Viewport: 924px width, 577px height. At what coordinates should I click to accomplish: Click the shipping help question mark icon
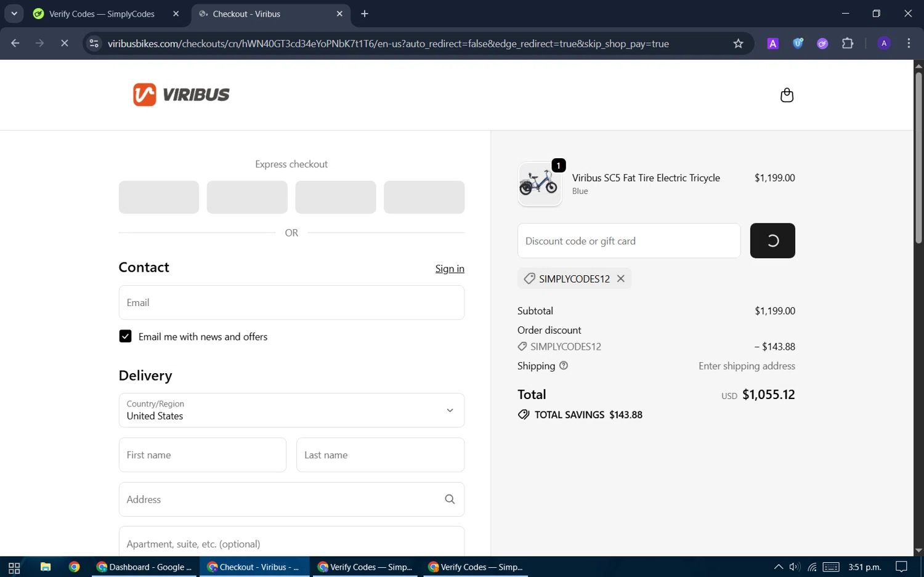click(x=564, y=366)
